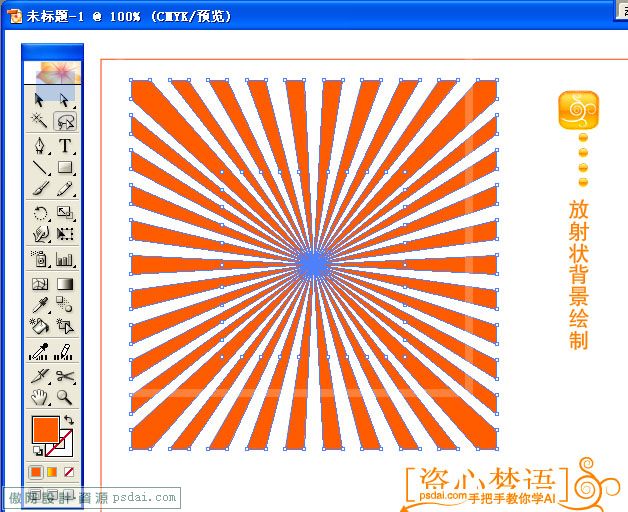Viewport: 628px width, 512px height.
Task: Click the orange Fill color swatch
Action: click(x=44, y=430)
